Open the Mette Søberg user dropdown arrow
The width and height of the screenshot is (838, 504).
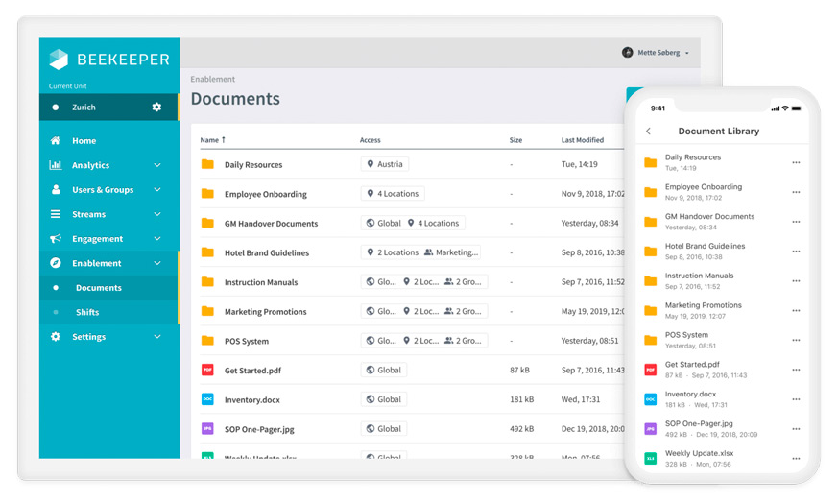click(x=686, y=53)
